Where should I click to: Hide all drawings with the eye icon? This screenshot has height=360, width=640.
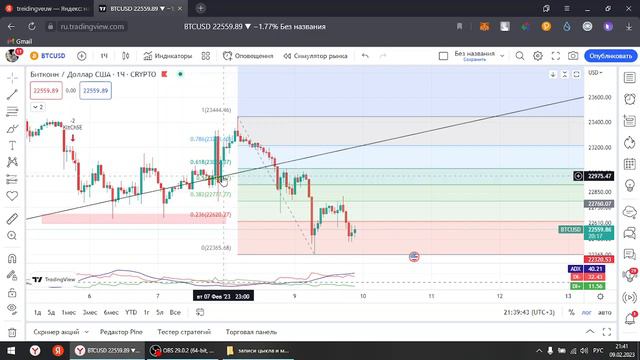(x=12, y=309)
